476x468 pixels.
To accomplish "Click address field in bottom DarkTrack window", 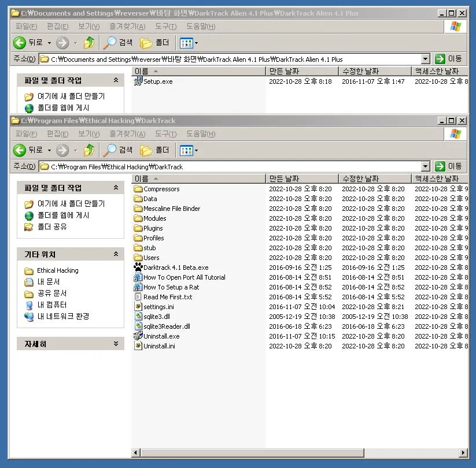I will click(x=231, y=166).
